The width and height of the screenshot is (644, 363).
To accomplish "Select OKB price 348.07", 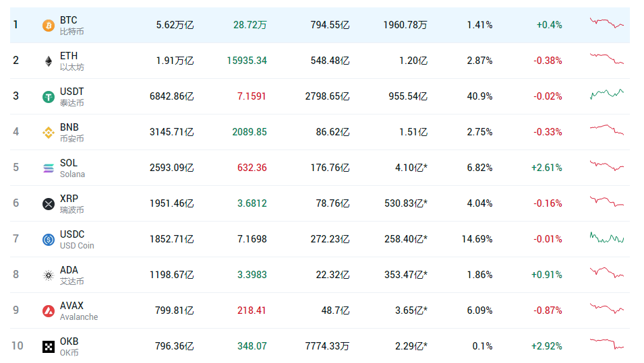I will click(252, 346).
